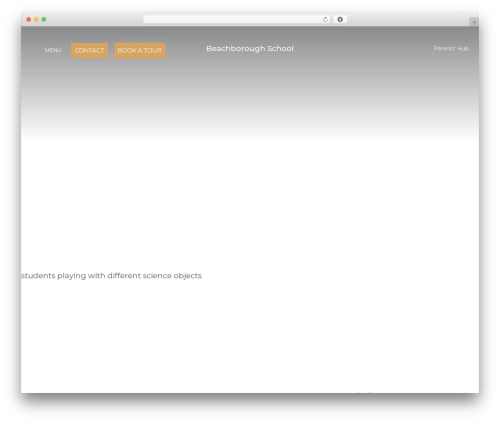Open the MENU navigation
This screenshot has width=500, height=423.
[x=53, y=50]
